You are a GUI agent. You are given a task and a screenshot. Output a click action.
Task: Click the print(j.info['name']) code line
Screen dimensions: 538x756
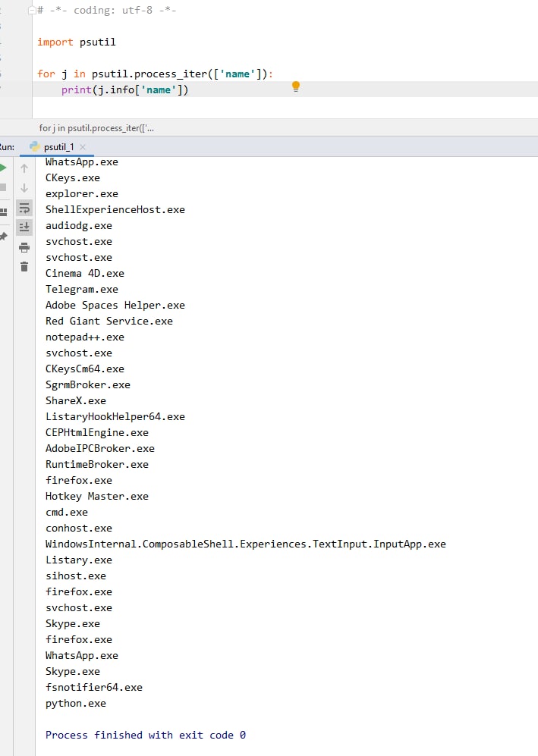[x=125, y=90]
